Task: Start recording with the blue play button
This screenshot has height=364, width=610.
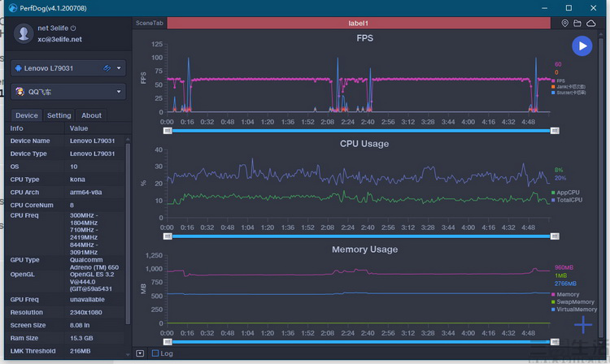Action: pos(582,45)
